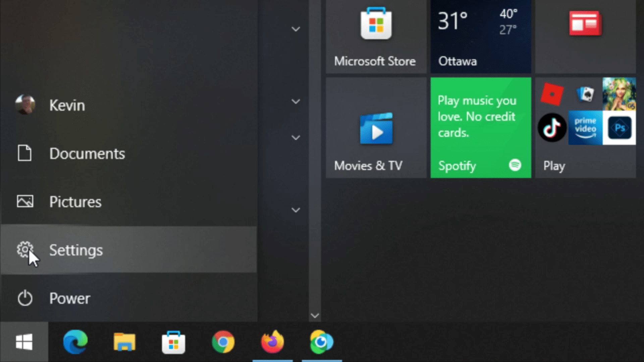
Task: Open Roblox icon in Play folder
Action: [x=552, y=94]
